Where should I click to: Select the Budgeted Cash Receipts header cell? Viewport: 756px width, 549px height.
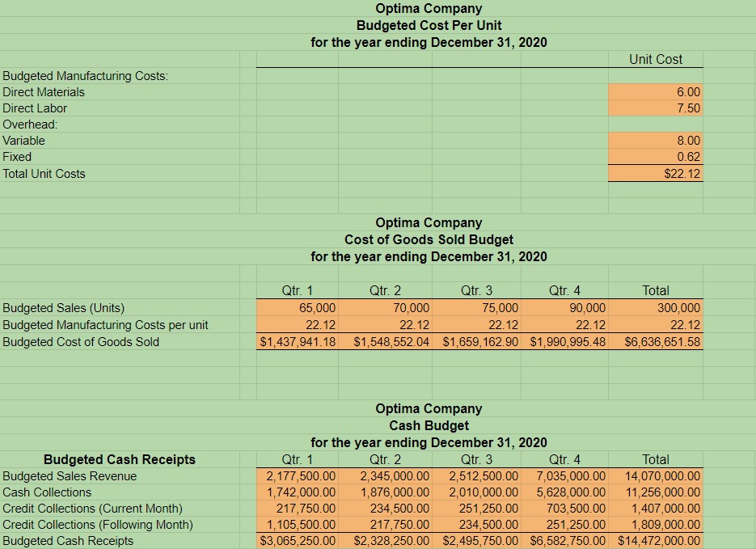point(121,458)
